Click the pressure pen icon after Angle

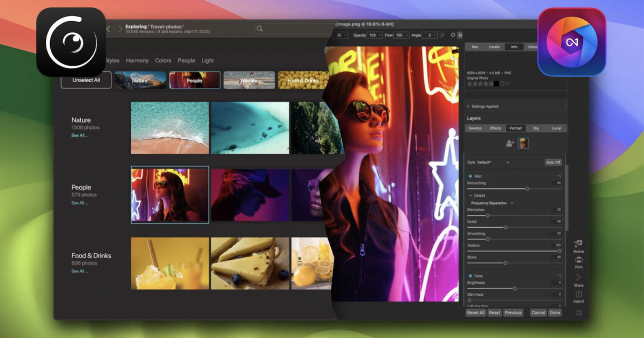click(442, 35)
